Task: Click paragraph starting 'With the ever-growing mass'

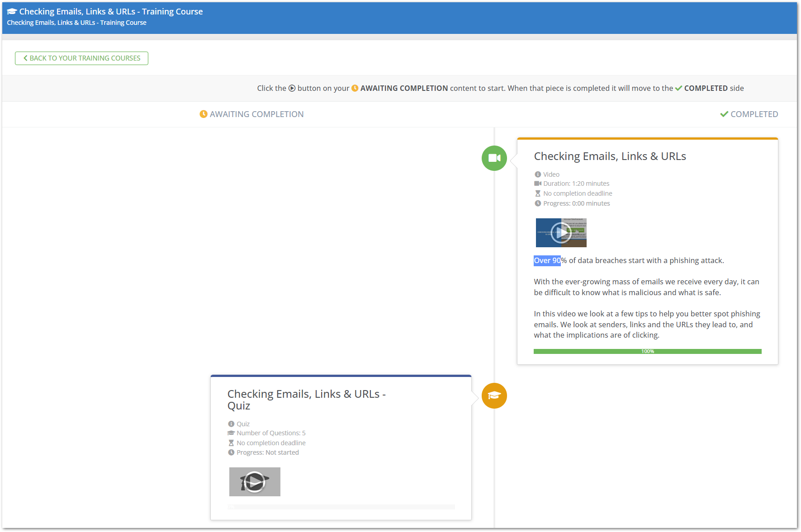Action: click(646, 287)
